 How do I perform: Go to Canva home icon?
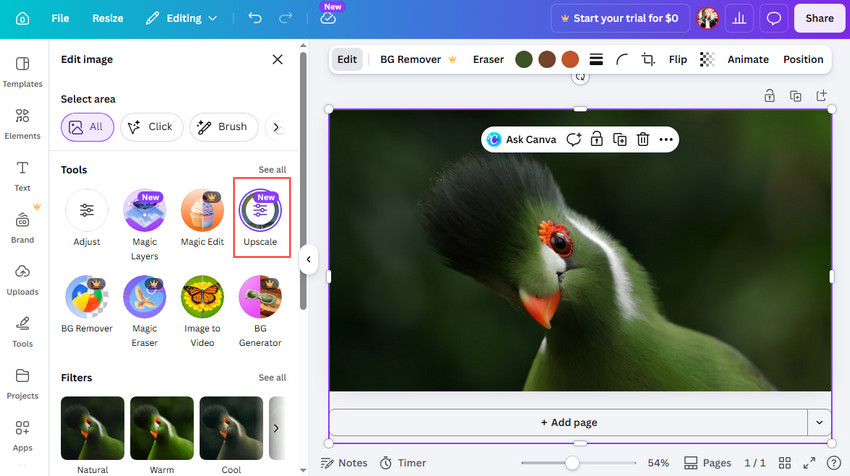tap(22, 18)
